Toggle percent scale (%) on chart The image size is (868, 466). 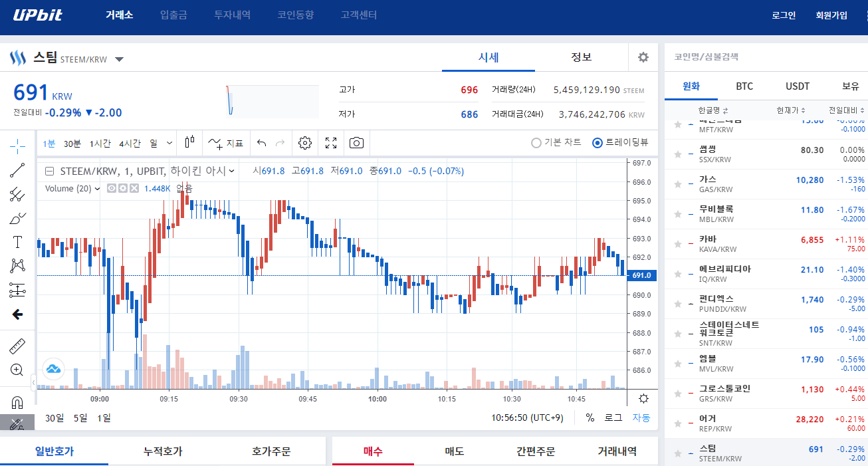coord(590,417)
